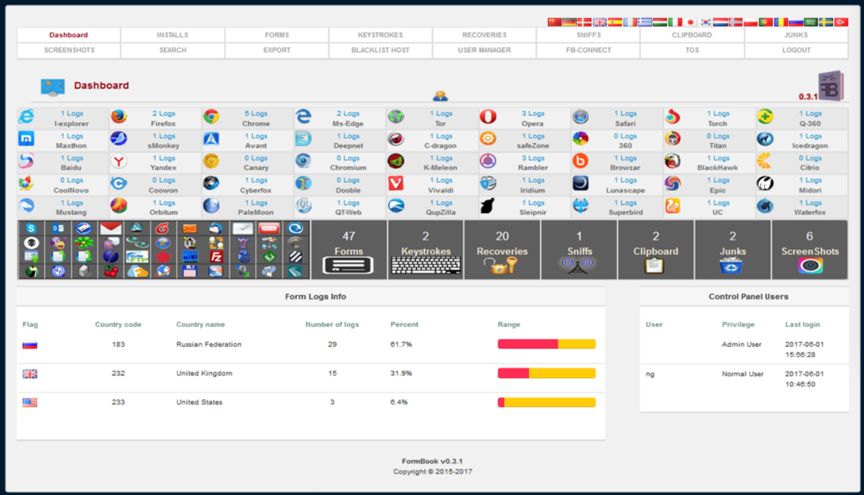Open the User Manager page

(484, 50)
